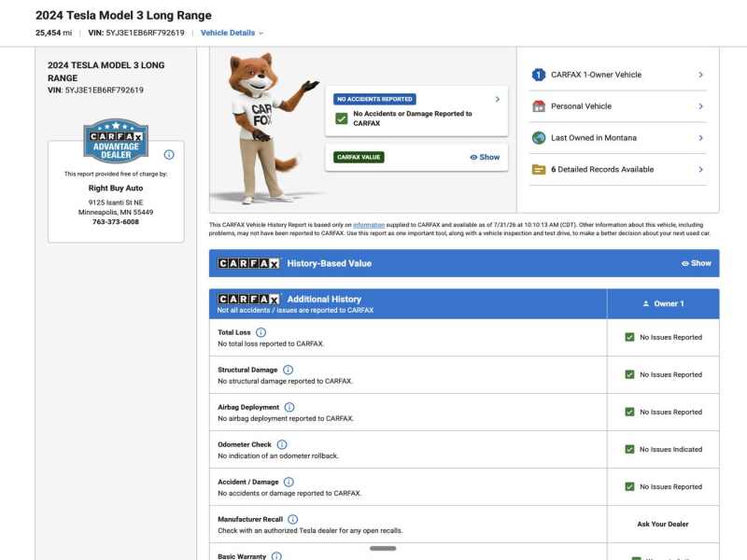Screen dimensions: 747x560
Task: Show the History-Based Value section
Action: pyautogui.click(x=696, y=263)
